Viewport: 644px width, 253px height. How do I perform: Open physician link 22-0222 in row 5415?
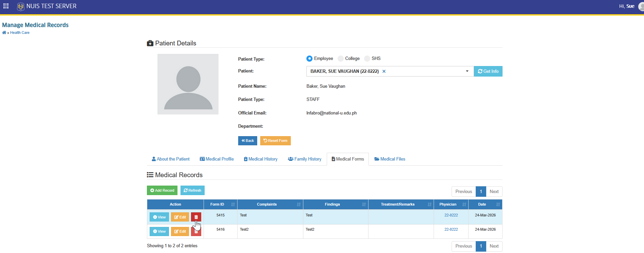pyautogui.click(x=451, y=215)
